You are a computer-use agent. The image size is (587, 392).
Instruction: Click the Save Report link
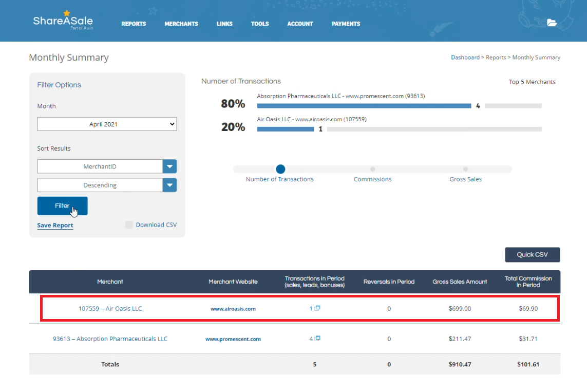(55, 226)
